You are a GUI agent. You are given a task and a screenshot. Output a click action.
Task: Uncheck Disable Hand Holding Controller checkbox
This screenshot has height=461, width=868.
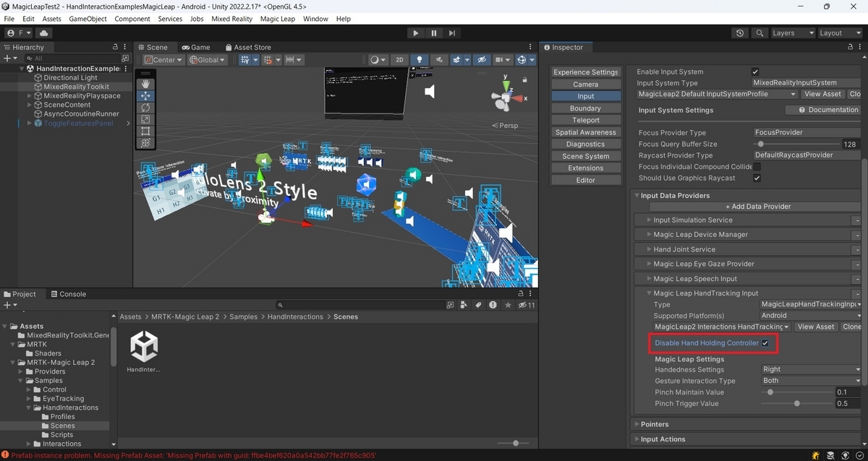click(x=765, y=343)
